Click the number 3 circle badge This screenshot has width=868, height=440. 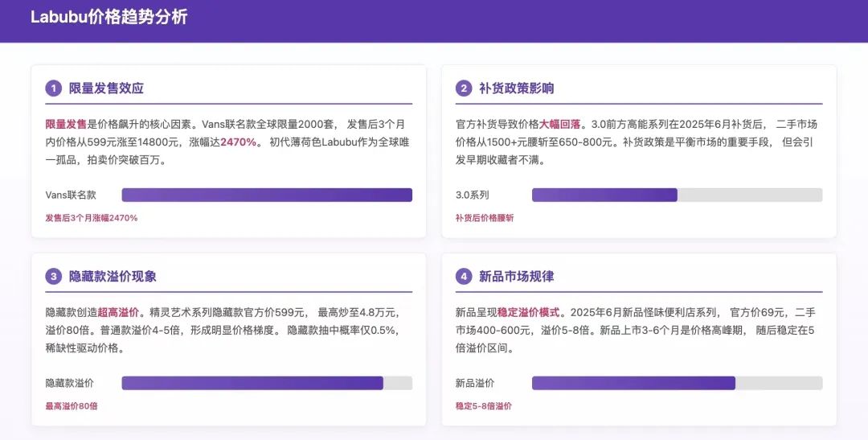(54, 277)
